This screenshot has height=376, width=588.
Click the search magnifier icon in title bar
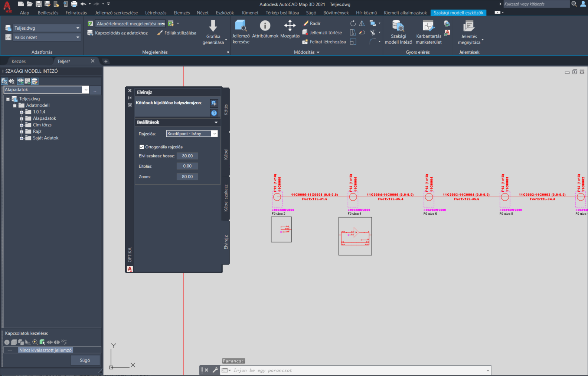tap(574, 4)
